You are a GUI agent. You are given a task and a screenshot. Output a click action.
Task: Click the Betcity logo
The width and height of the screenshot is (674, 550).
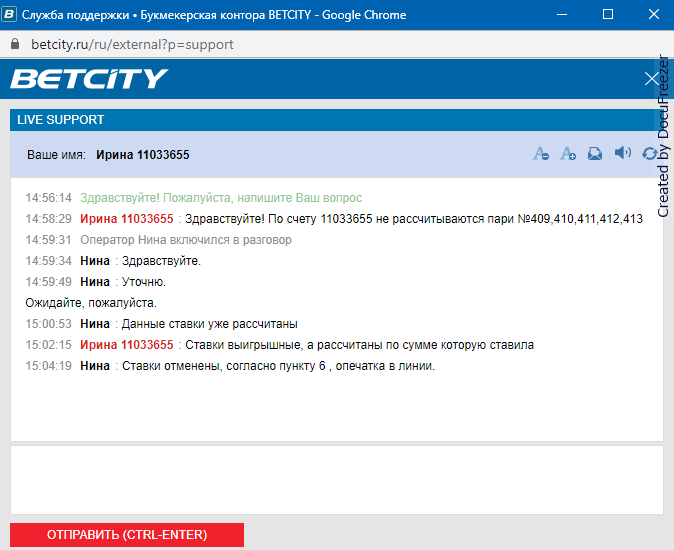(x=89, y=79)
